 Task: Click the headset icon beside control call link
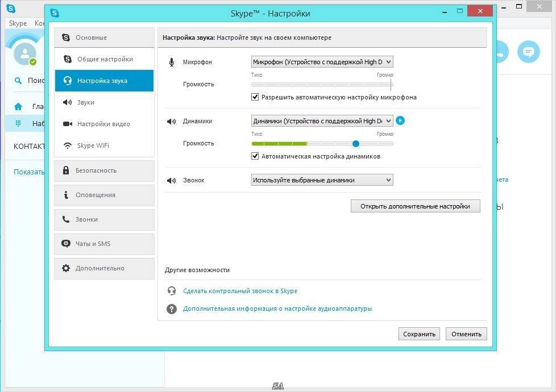[x=172, y=291]
